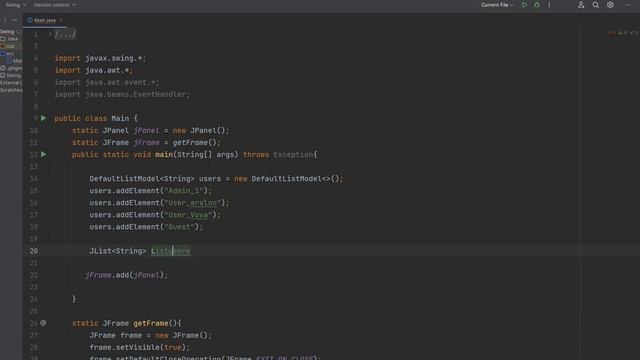Run class Main via gutter arrow on line 9
Image resolution: width=640 pixels, height=360 pixels.
click(44, 118)
